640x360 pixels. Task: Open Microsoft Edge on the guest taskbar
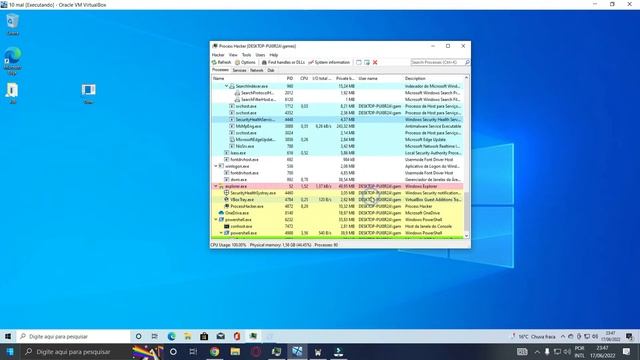[x=171, y=336]
